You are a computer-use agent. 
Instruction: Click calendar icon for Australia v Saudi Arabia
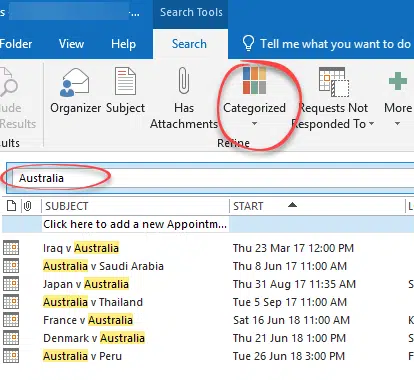click(11, 266)
